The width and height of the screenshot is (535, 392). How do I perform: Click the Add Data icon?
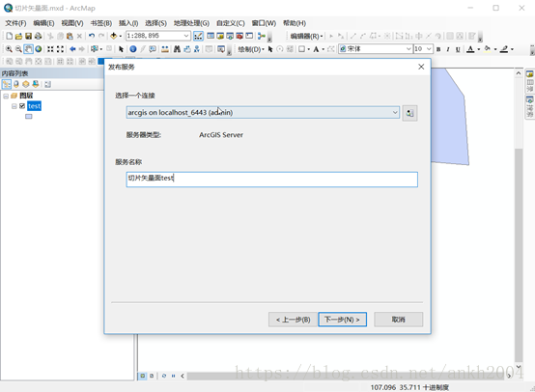pos(113,36)
